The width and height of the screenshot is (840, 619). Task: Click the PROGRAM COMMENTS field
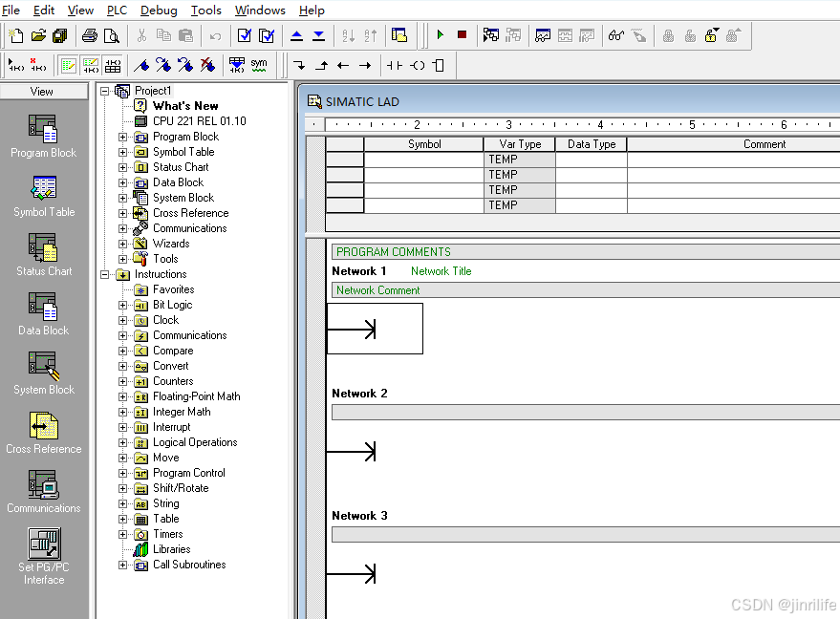[586, 251]
